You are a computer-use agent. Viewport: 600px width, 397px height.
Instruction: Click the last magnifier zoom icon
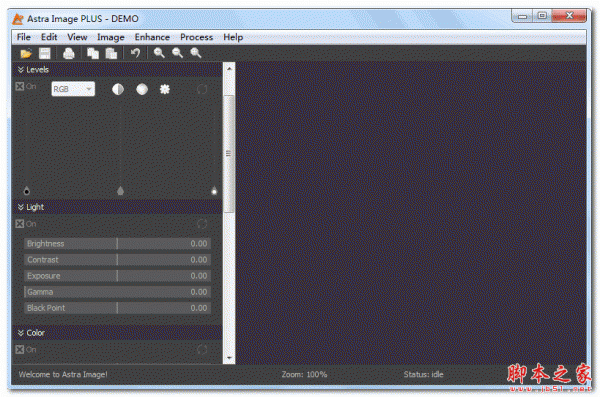(x=196, y=53)
